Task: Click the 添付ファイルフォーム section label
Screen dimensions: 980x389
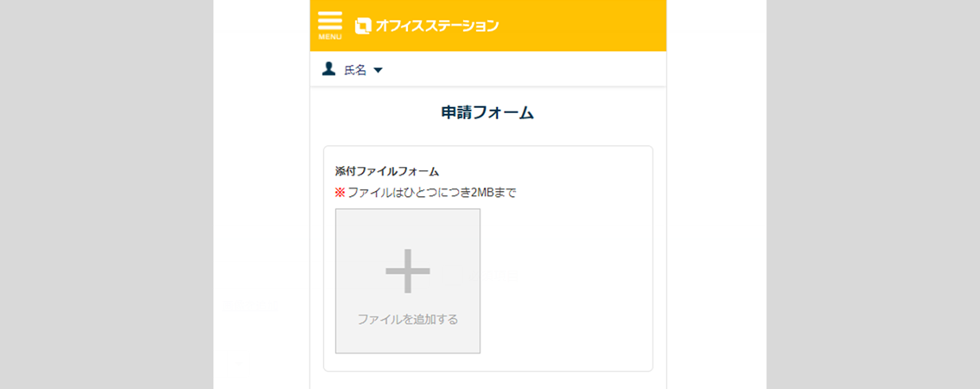Action: [x=387, y=171]
